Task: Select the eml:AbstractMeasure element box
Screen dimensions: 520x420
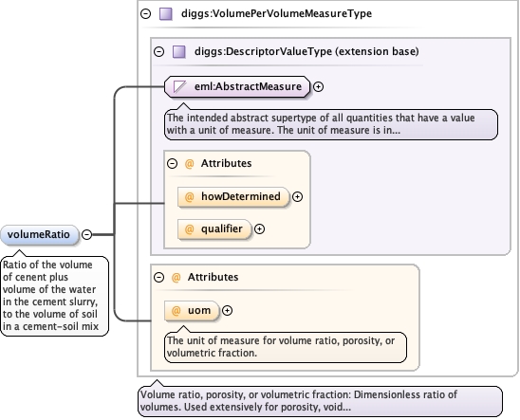Action: (237, 87)
